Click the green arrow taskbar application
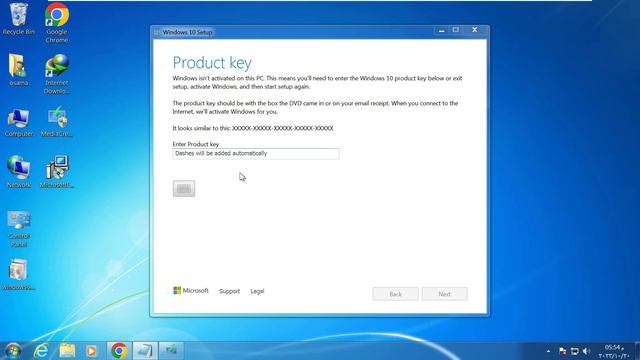The image size is (640, 360). click(x=171, y=351)
